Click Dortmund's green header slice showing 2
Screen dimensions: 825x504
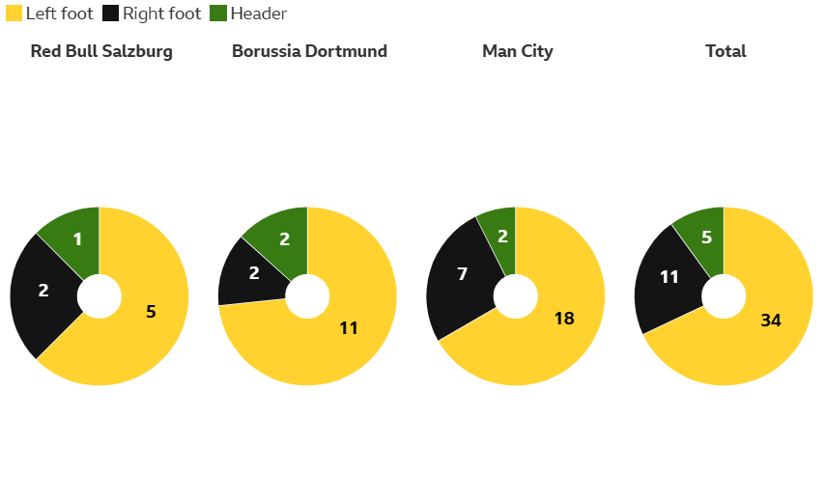tap(284, 239)
